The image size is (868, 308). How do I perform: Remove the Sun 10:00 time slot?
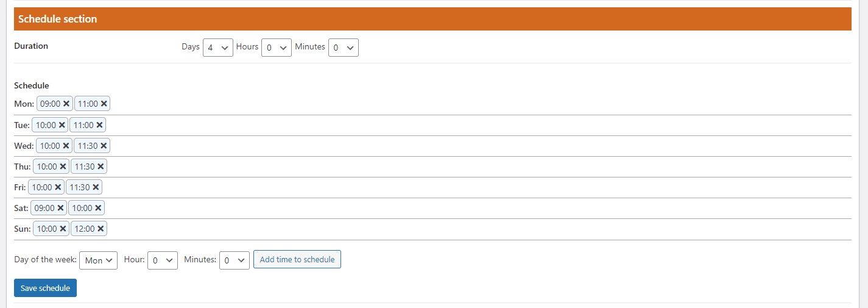coord(63,229)
